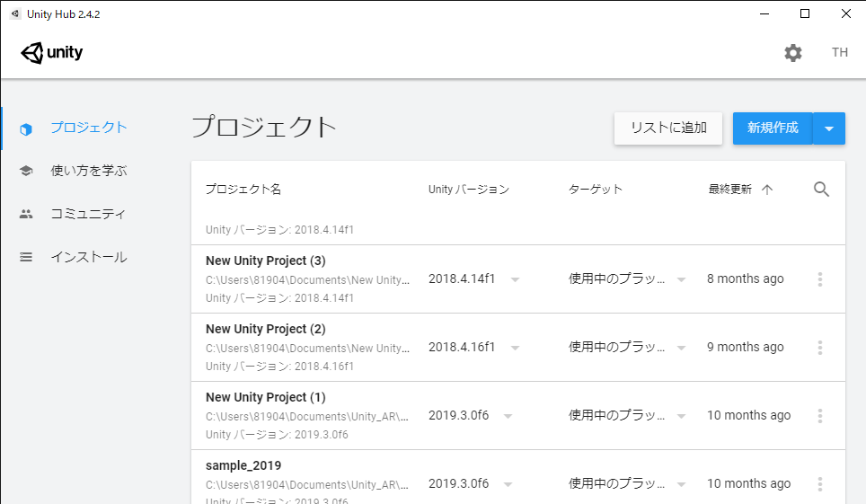Open target platform dropdown for New Unity Project (1)

point(682,416)
